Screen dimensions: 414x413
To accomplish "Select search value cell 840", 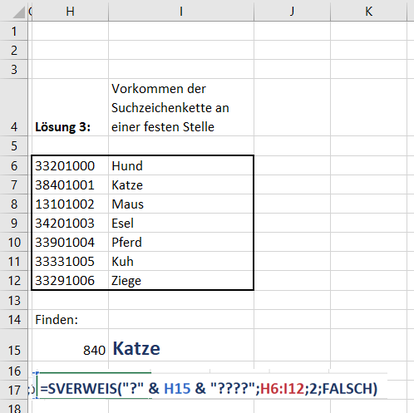I will [x=70, y=345].
